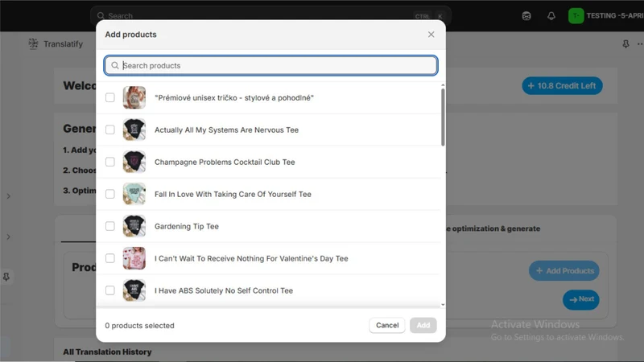Select "I Have ABS Solutely No Self Control Tee" text
This screenshot has height=362, width=644.
click(x=224, y=290)
